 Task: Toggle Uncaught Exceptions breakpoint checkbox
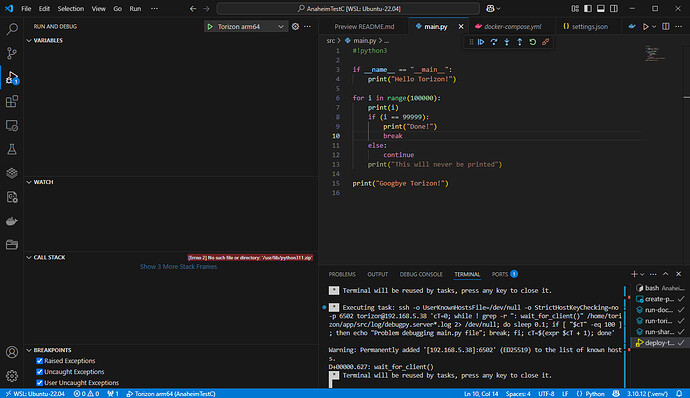[40, 372]
